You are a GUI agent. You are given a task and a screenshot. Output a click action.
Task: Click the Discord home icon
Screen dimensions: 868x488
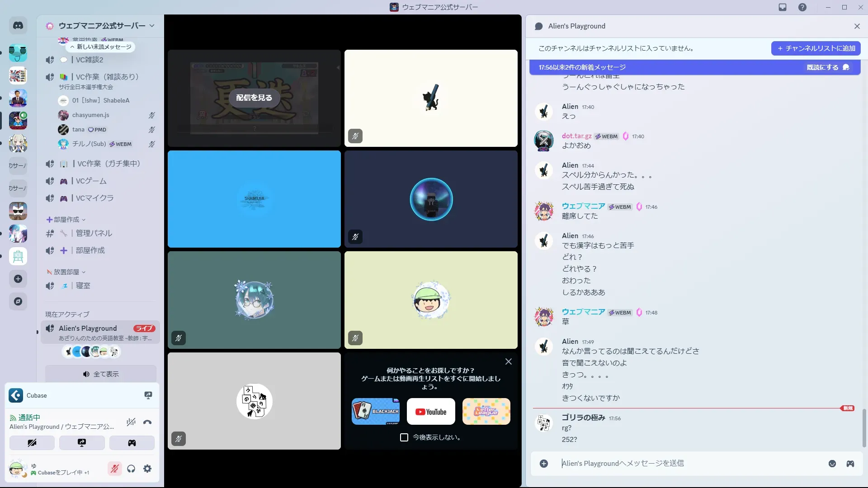(18, 26)
